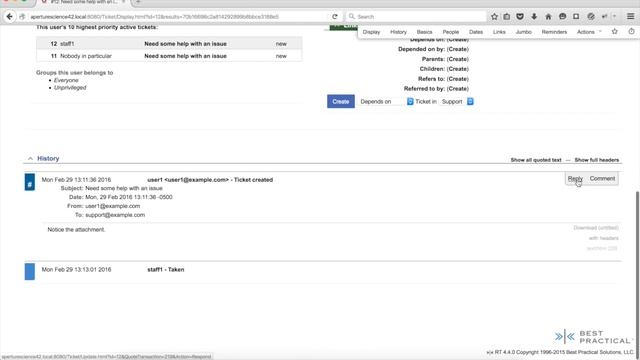Reply to the ticket created message

(x=575, y=178)
